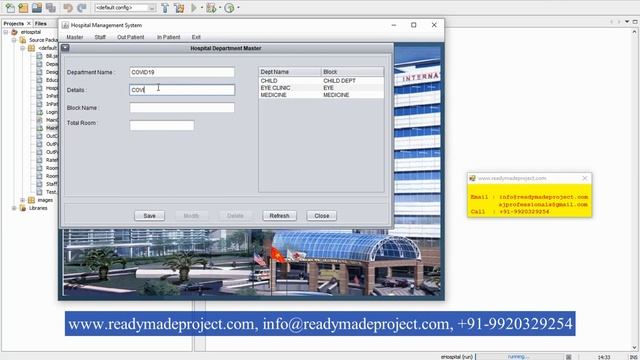This screenshot has height=360, width=640.
Task: Open the Staff menu
Action: pos(100,37)
